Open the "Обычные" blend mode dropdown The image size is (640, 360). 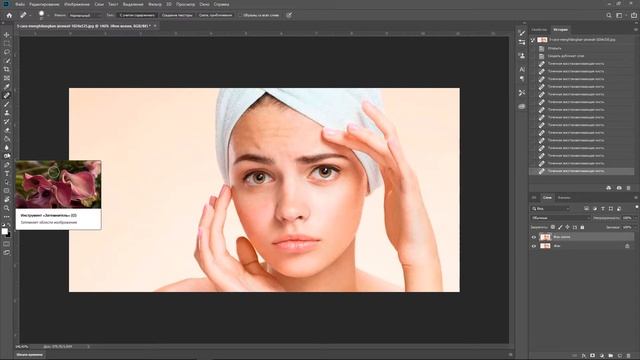[x=560, y=218]
